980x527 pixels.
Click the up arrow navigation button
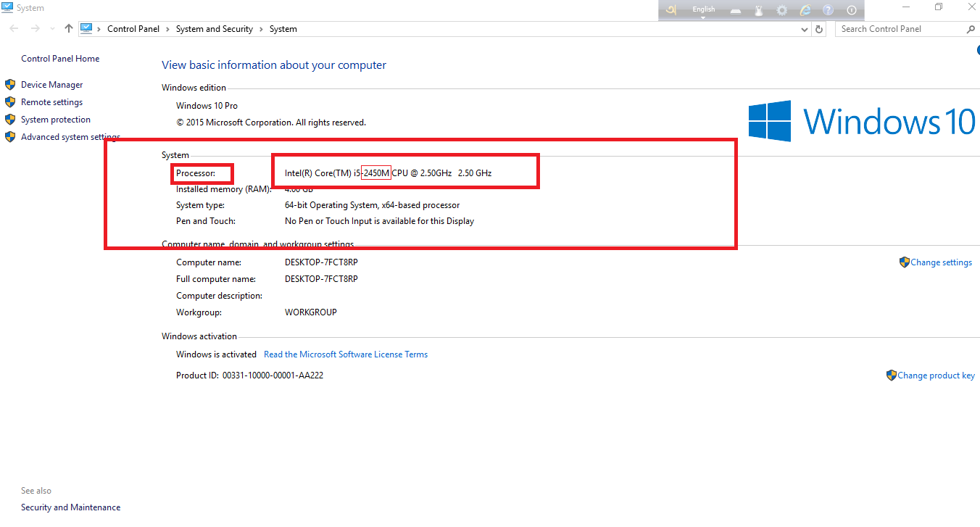69,29
